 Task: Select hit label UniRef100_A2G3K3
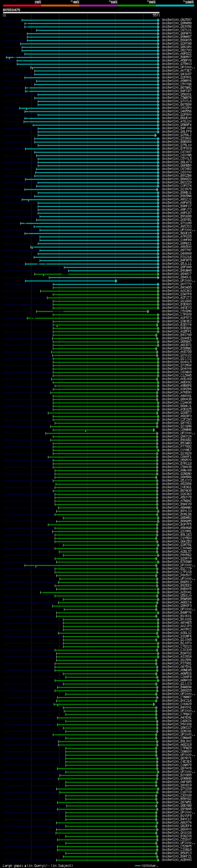coord(177,291)
